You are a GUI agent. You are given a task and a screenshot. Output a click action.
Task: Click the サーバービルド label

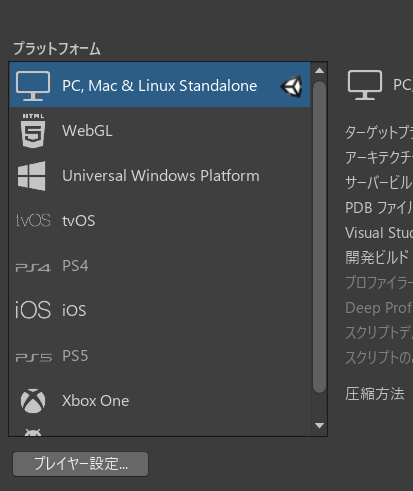point(379,183)
